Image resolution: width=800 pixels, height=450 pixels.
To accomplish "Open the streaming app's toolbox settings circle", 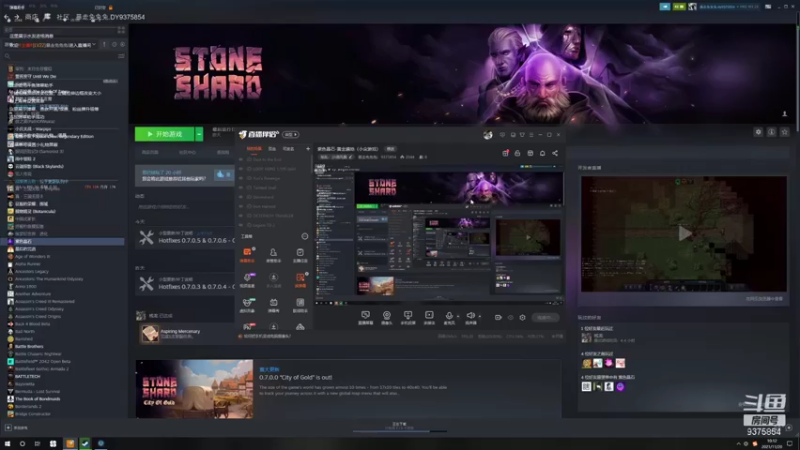I will click(x=305, y=236).
